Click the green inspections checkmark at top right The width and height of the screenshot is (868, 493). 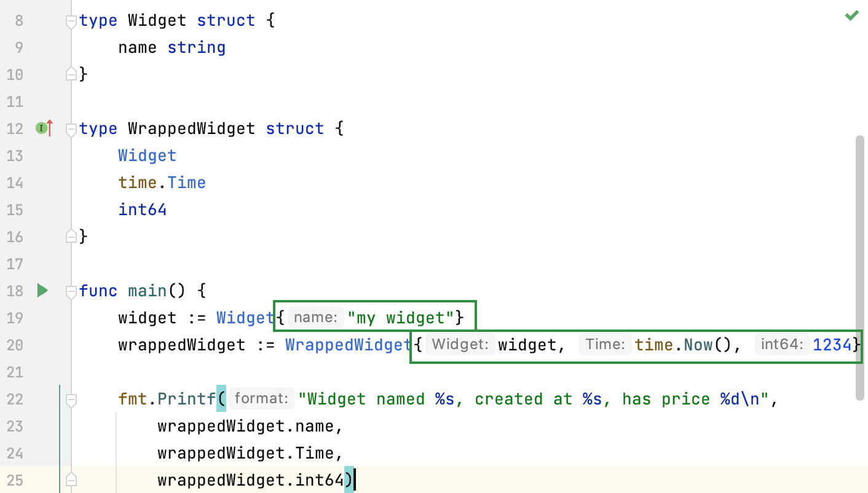click(851, 15)
